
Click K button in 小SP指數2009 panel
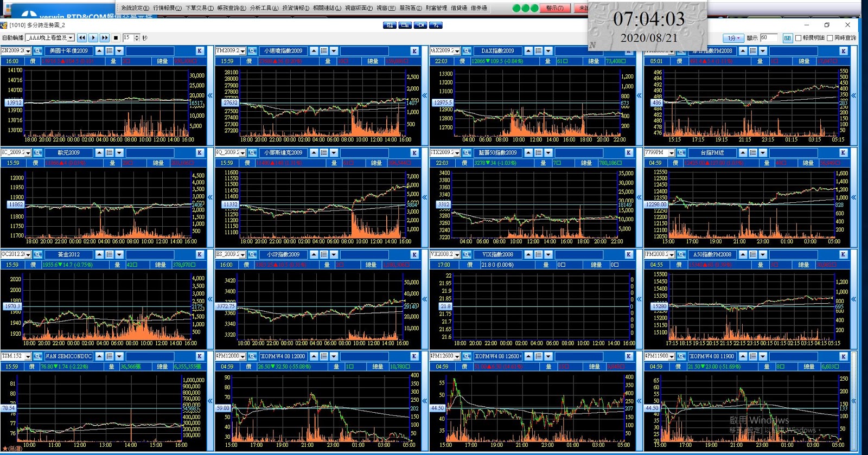point(414,254)
